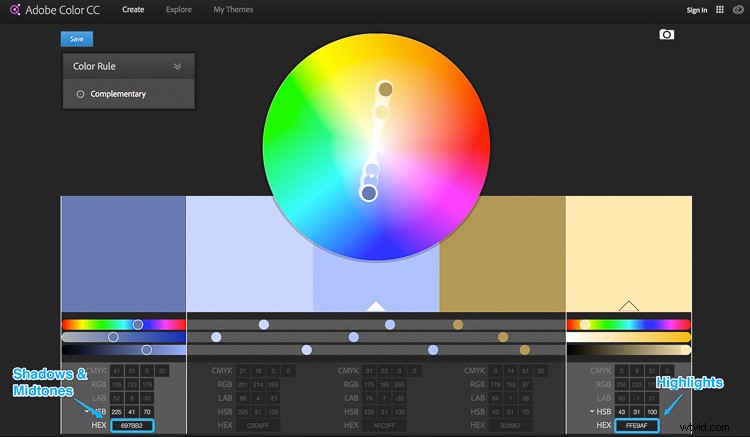Go to My Themes tab
This screenshot has width=750, height=437.
[233, 10]
